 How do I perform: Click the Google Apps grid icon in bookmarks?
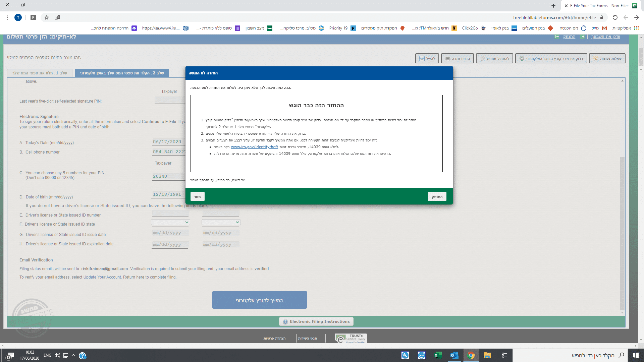[636, 28]
